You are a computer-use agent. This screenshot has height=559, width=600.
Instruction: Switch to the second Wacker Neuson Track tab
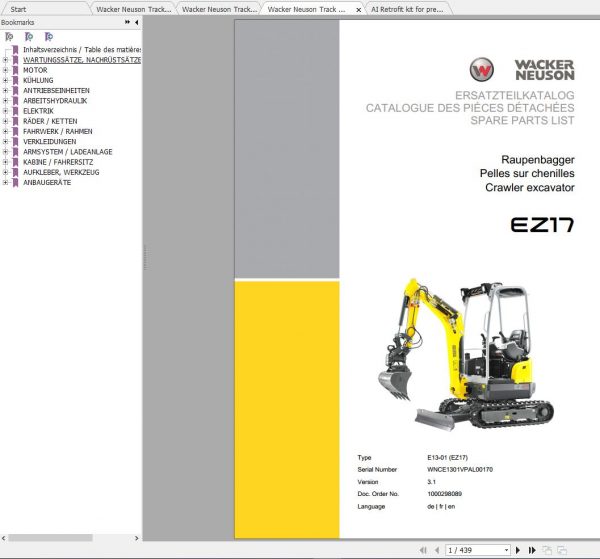coord(219,9)
